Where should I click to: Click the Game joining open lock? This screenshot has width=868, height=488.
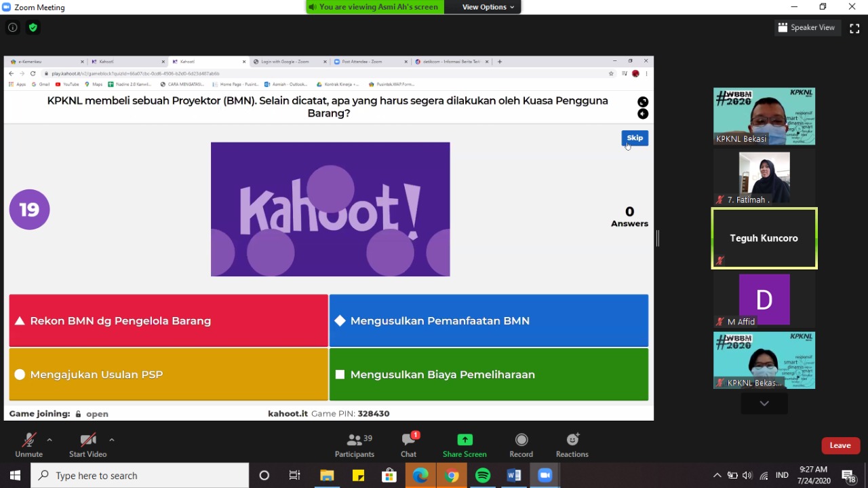pyautogui.click(x=78, y=413)
